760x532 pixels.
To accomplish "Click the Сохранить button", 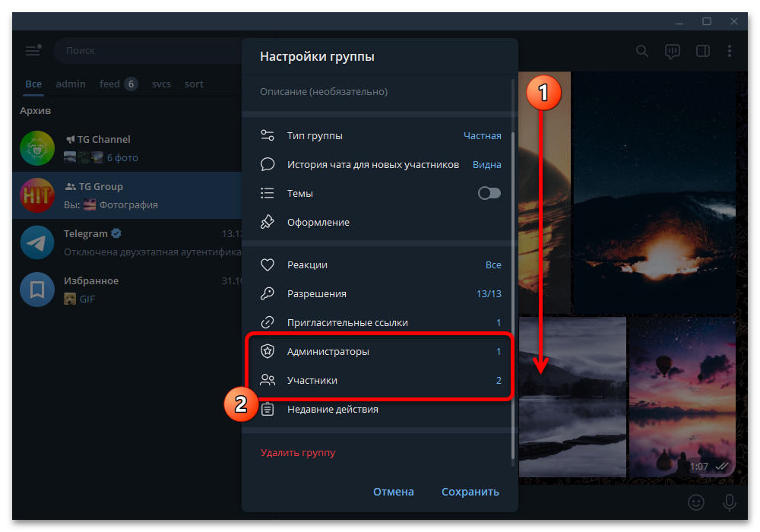I will pyautogui.click(x=470, y=491).
